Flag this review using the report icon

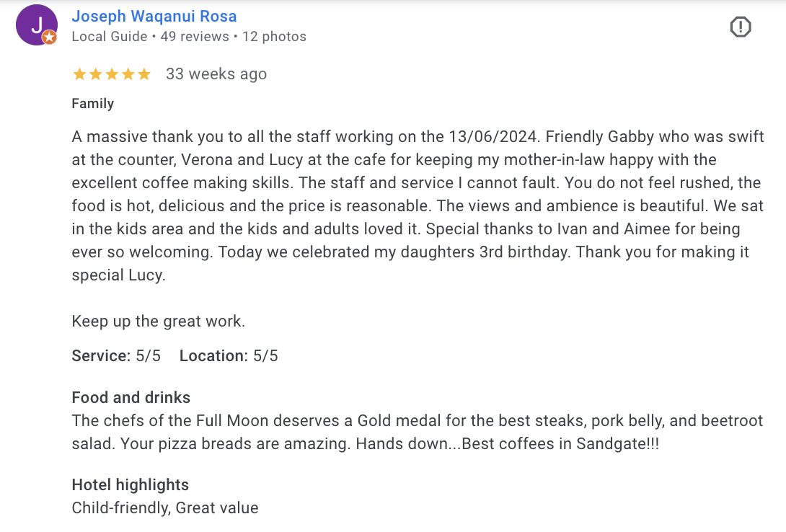[x=741, y=27]
